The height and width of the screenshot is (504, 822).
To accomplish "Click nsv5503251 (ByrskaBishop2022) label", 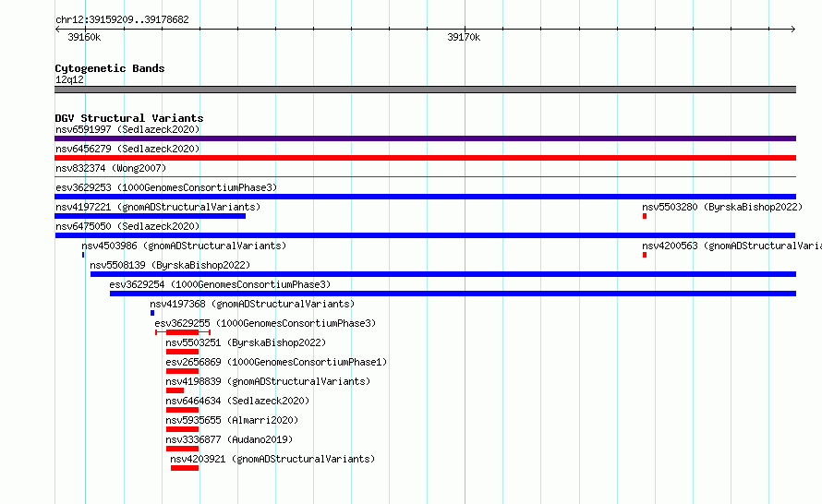I will point(246,342).
